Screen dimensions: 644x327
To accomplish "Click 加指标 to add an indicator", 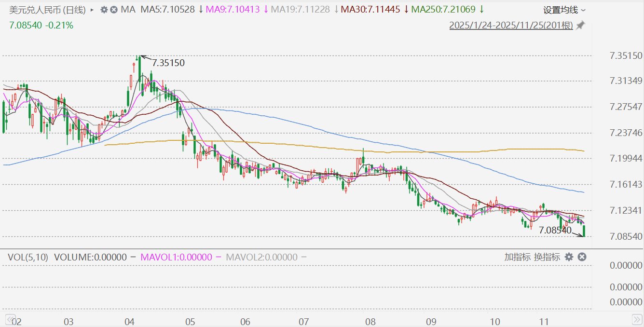I will click(518, 257).
